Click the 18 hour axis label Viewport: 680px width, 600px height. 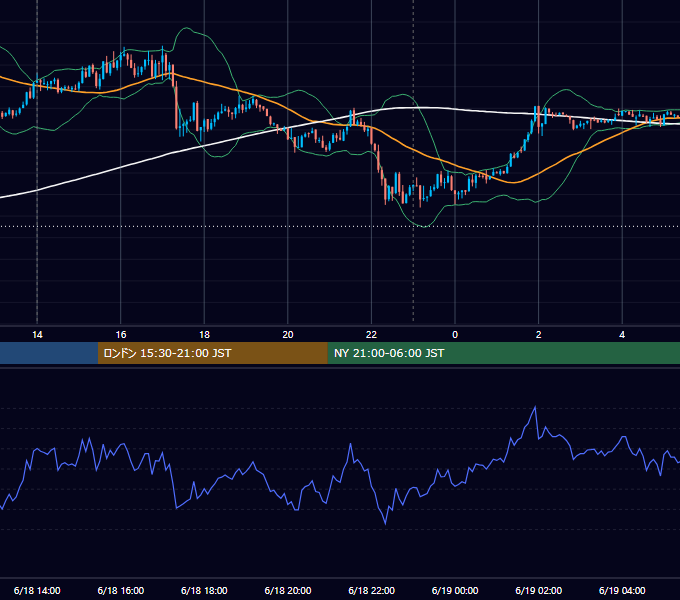[x=204, y=335]
